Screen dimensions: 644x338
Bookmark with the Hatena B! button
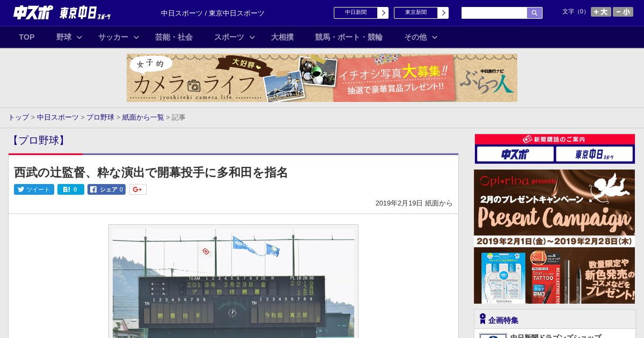pyautogui.click(x=71, y=189)
